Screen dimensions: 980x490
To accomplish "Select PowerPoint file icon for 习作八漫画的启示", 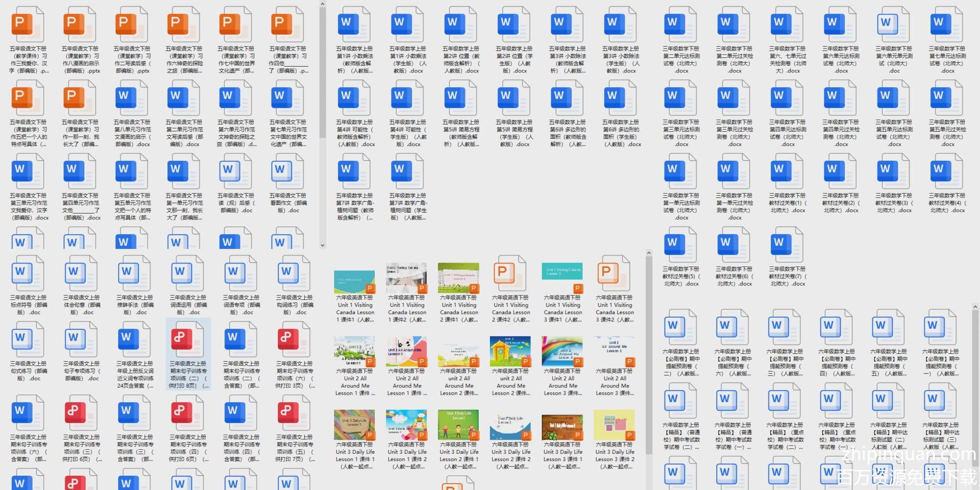I will pyautogui.click(x=80, y=24).
